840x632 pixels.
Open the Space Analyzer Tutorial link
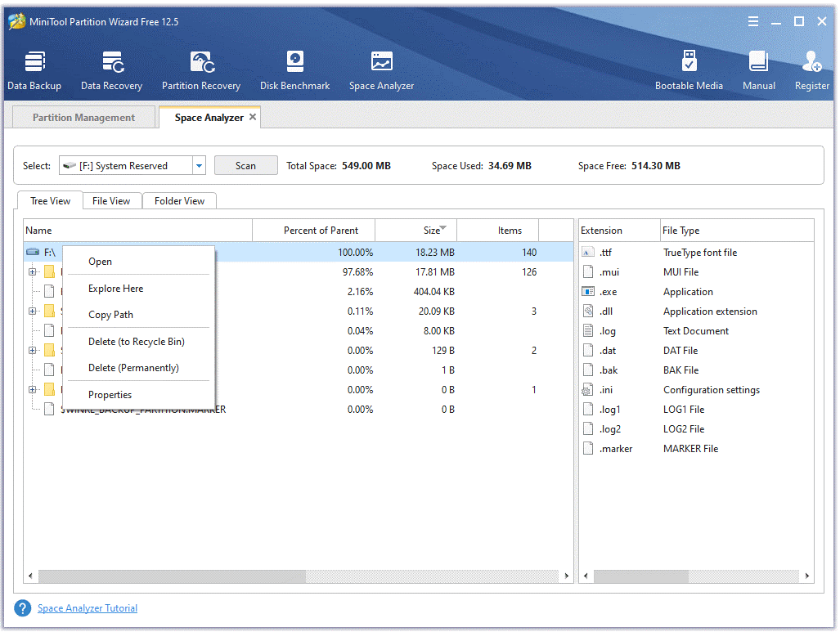(88, 608)
